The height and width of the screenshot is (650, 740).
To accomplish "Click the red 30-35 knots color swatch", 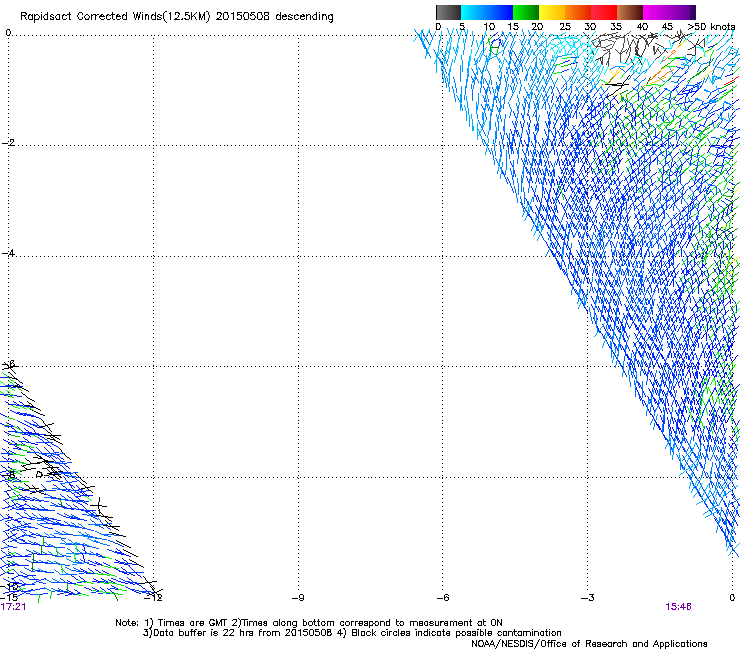I will pyautogui.click(x=604, y=12).
